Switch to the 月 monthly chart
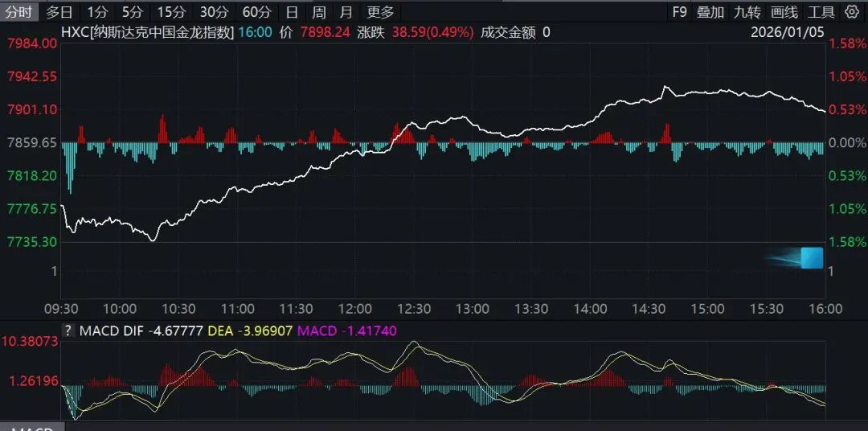The width and height of the screenshot is (868, 431). (346, 12)
